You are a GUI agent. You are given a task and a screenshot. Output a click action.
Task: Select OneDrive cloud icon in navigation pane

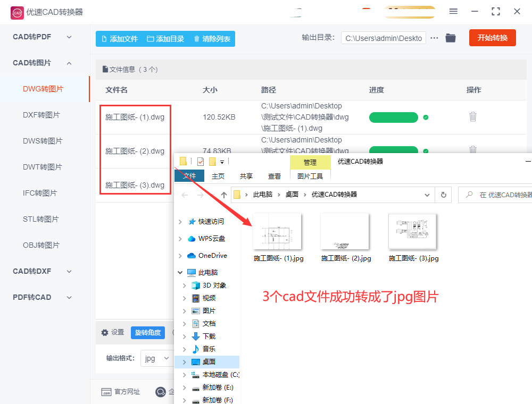point(192,256)
